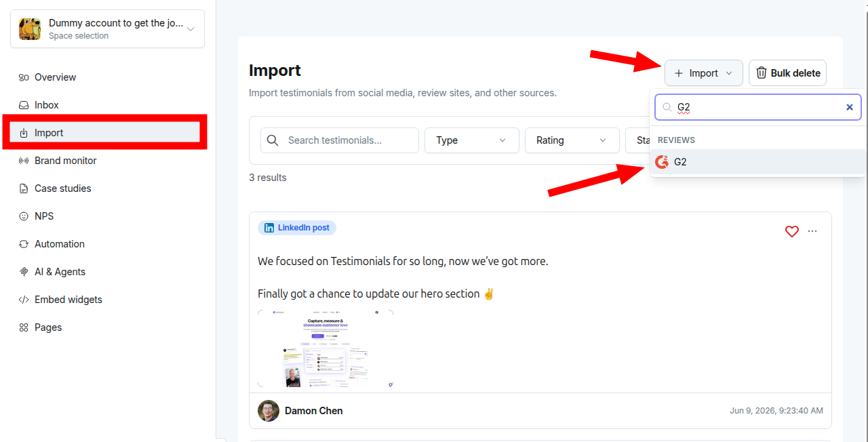This screenshot has height=442, width=868.
Task: Open the Space selection dropdown
Action: pyautogui.click(x=107, y=28)
